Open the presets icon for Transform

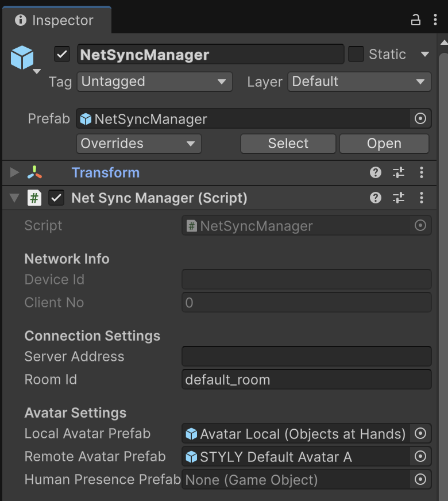click(398, 172)
